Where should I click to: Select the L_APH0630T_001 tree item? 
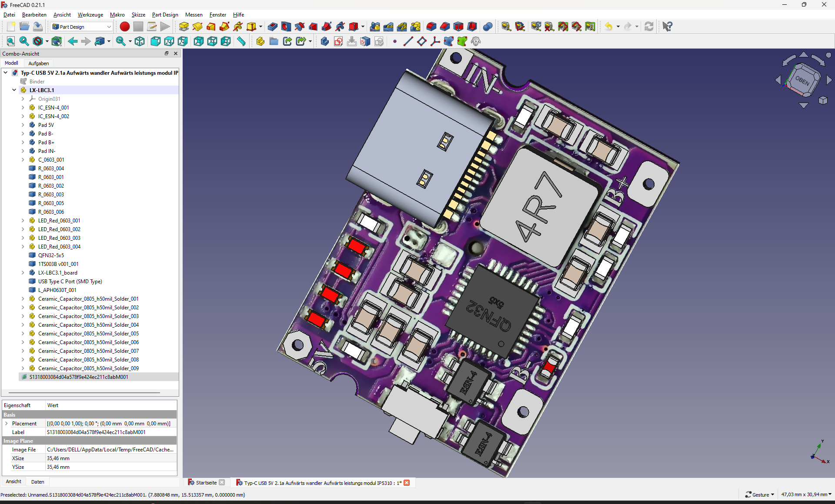point(57,290)
